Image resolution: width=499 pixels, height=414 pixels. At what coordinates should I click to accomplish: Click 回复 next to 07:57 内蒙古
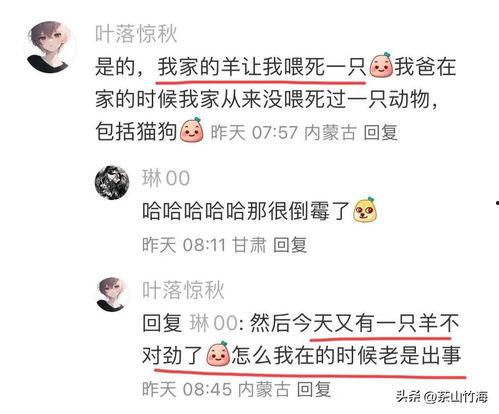[x=380, y=132]
